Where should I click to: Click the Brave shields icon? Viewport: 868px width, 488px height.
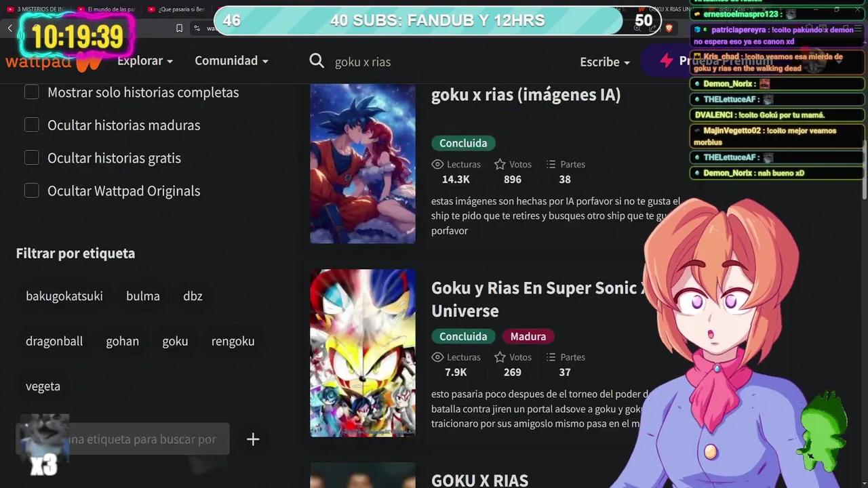[x=669, y=28]
